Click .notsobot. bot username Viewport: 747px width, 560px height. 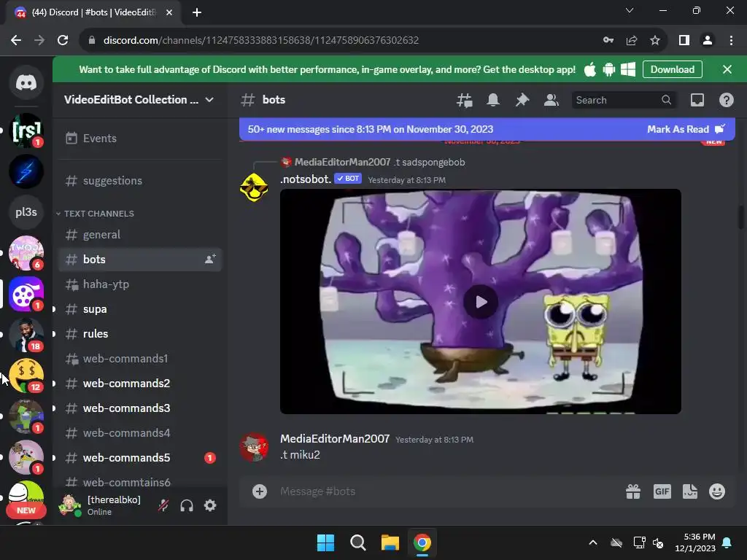coord(306,179)
